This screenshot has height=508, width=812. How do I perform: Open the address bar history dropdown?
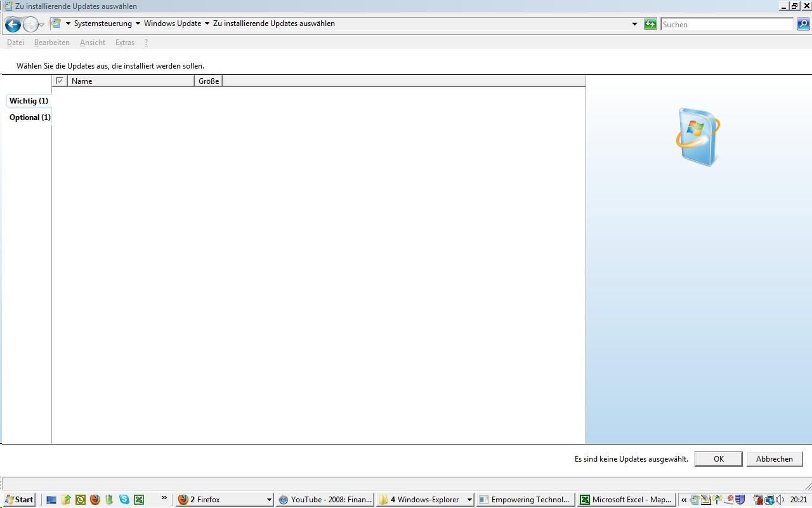pos(634,24)
